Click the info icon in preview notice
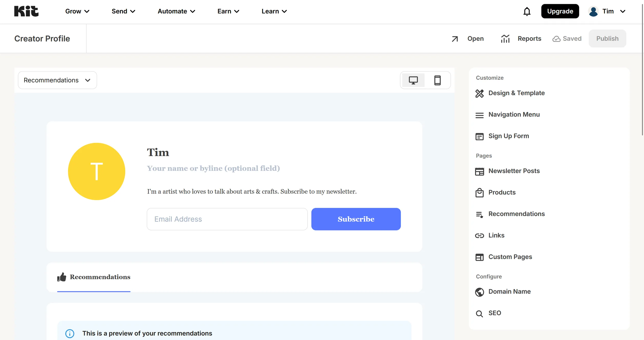644x340 pixels. coord(70,333)
